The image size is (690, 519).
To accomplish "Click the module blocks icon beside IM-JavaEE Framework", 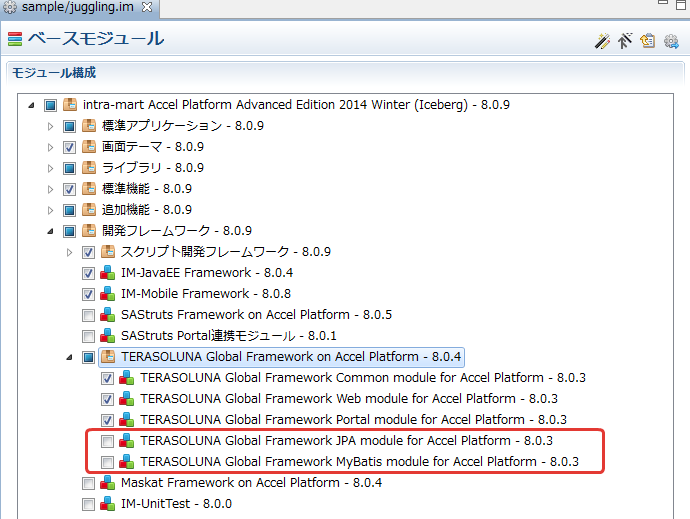I will pyautogui.click(x=108, y=272).
